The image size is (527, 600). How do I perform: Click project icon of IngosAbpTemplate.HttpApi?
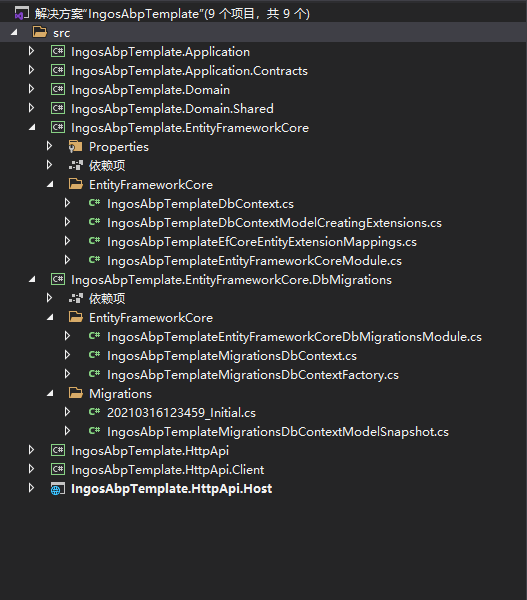pos(58,450)
